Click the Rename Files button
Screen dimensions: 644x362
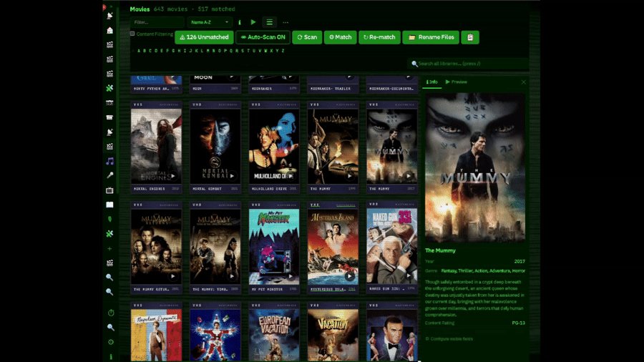pyautogui.click(x=431, y=37)
